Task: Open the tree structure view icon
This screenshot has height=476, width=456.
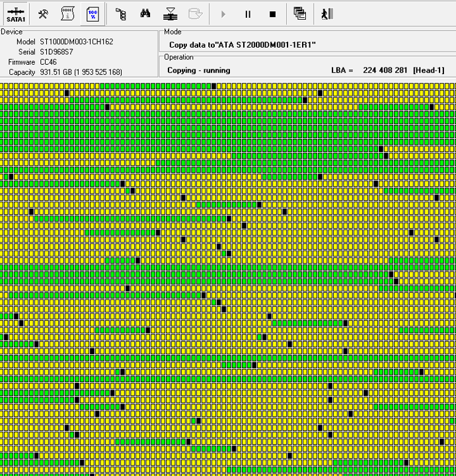Action: click(x=120, y=14)
